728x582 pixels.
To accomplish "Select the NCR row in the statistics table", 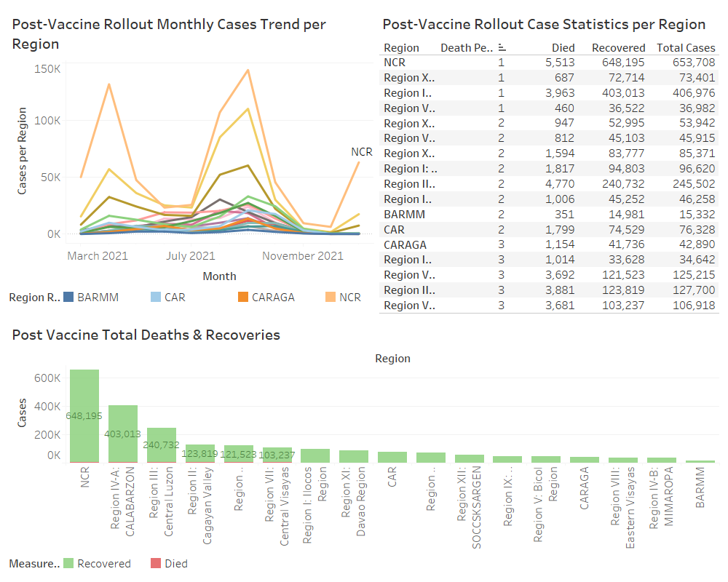I will pos(510,63).
